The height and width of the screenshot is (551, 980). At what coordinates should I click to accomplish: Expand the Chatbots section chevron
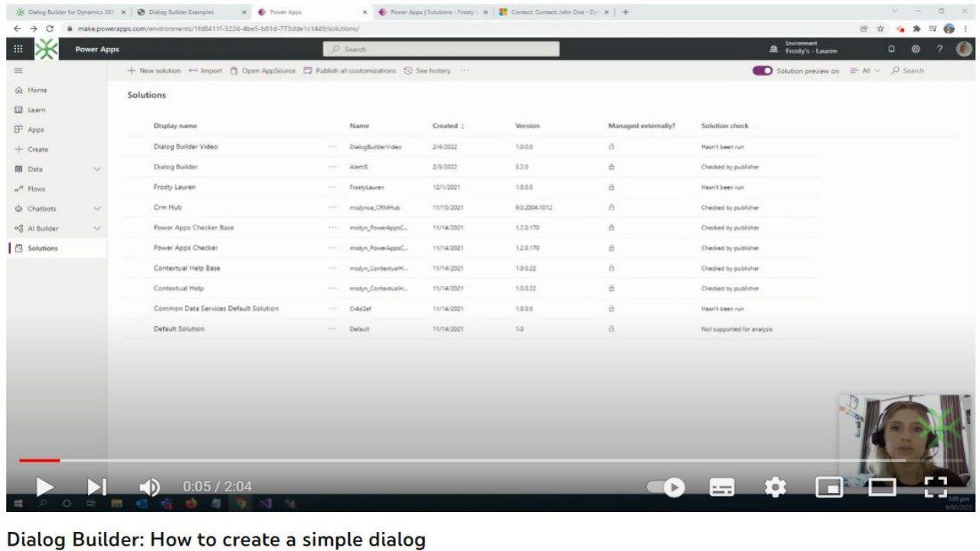[97, 209]
